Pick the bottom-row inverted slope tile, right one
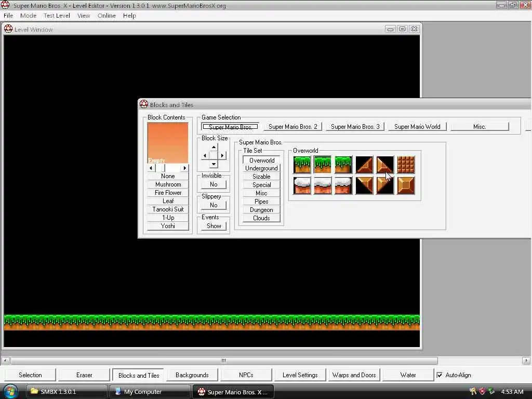This screenshot has width=532, height=399. (x=385, y=185)
